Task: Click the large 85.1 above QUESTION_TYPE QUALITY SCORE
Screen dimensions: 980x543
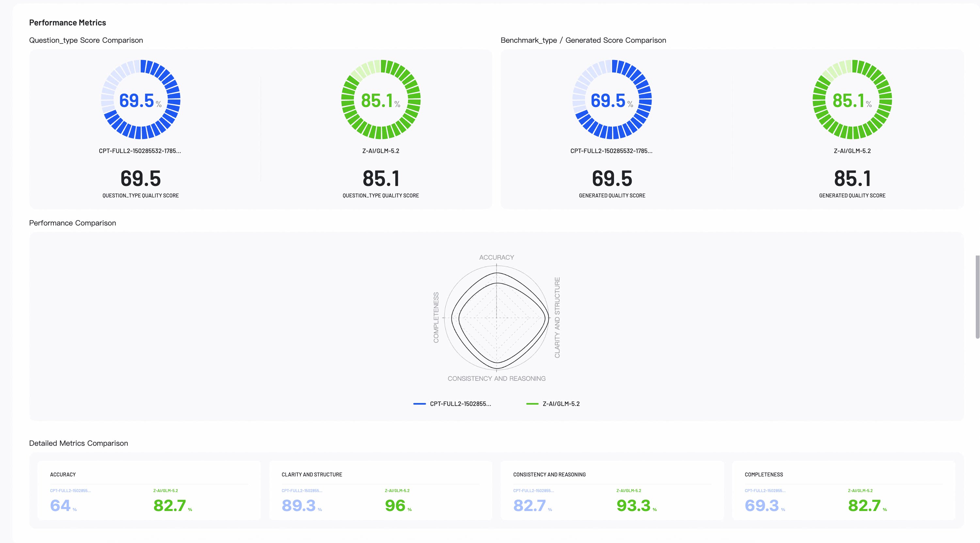Action: tap(381, 179)
